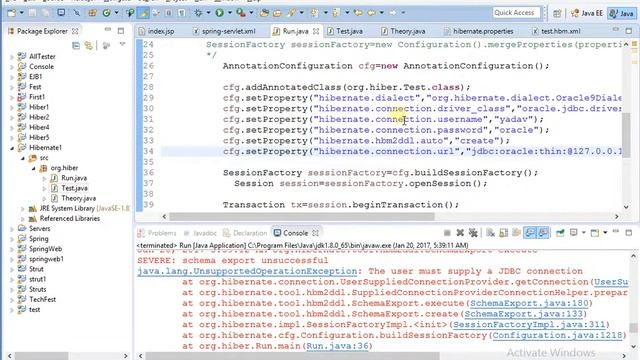Screen dimensions: 640x360
Task: Open Run.java:36 stack trace link
Action: (x=337, y=346)
